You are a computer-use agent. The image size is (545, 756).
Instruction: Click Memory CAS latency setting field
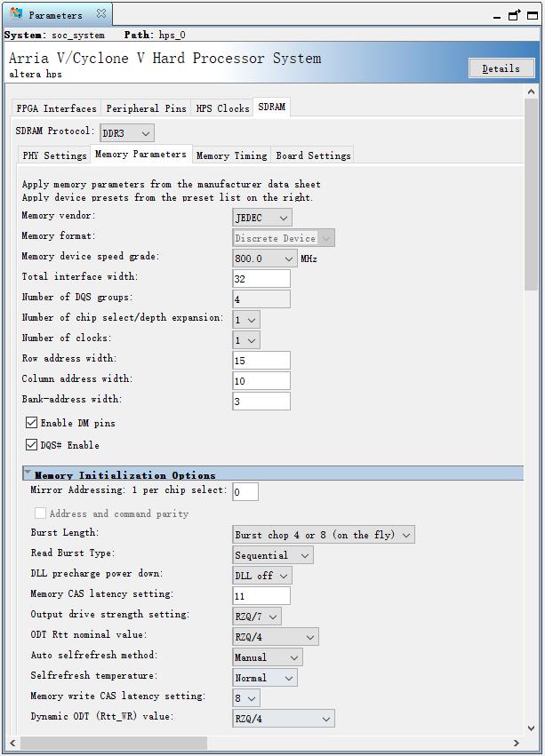261,596
